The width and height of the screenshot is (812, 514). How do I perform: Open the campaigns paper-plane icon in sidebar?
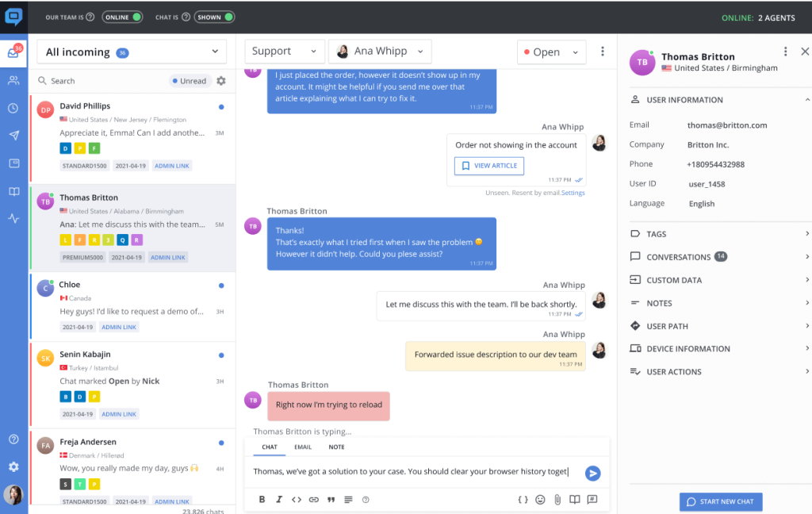tap(14, 135)
